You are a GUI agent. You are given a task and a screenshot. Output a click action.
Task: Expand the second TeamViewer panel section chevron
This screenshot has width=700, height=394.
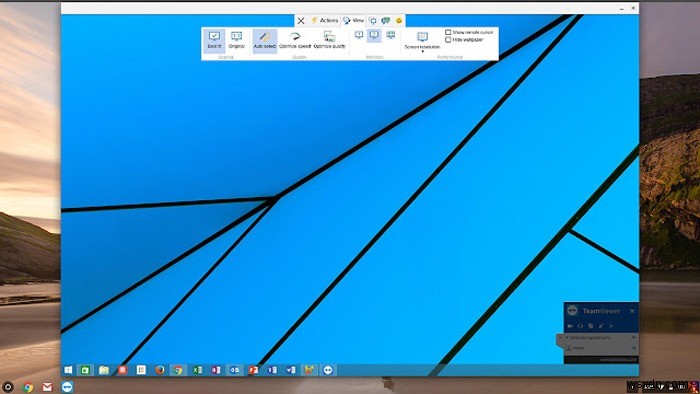(634, 348)
